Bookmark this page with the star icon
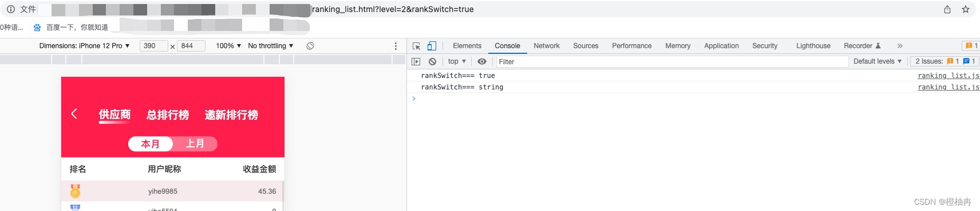Viewport: 980px width, 211px height. click(x=966, y=9)
